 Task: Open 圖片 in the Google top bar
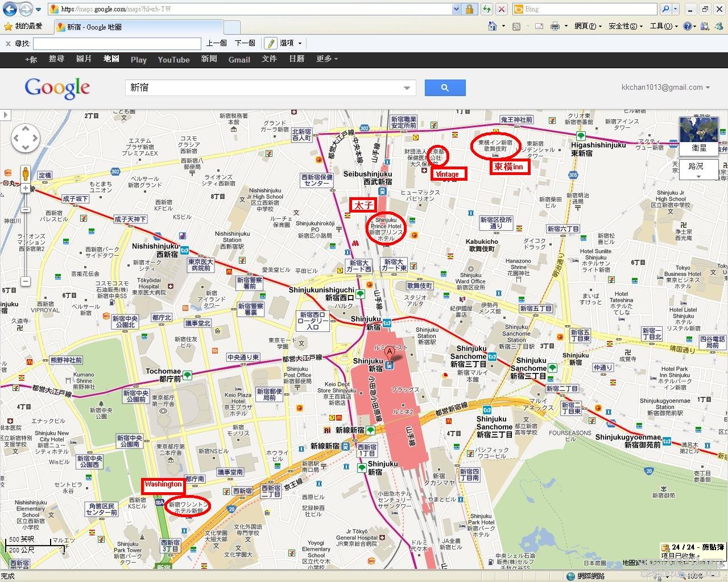84,59
